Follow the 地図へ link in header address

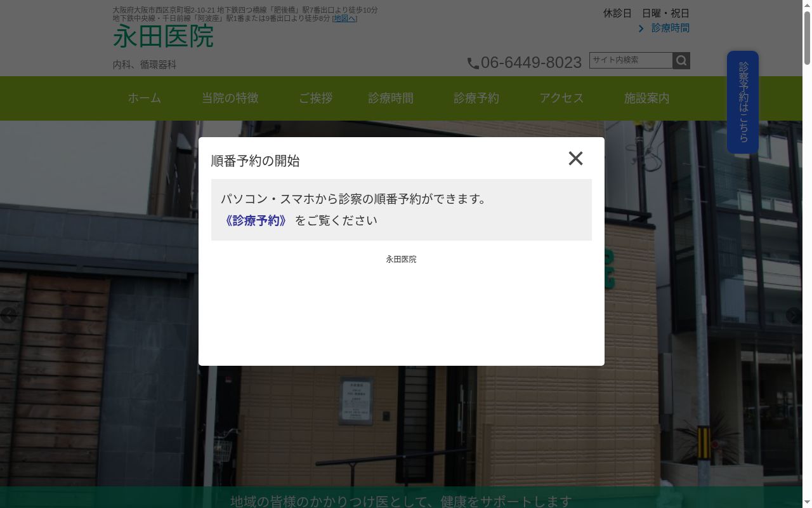(344, 18)
